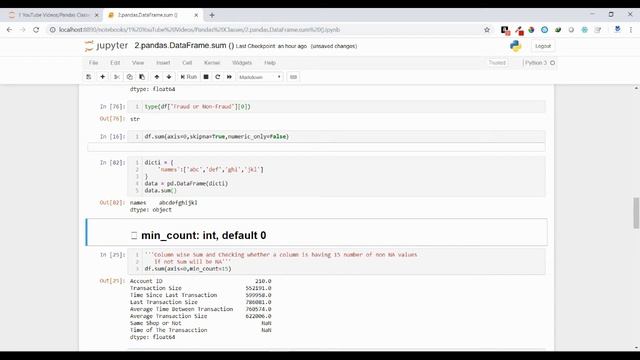
Task: Paste cells below icon
Action: [142, 77]
